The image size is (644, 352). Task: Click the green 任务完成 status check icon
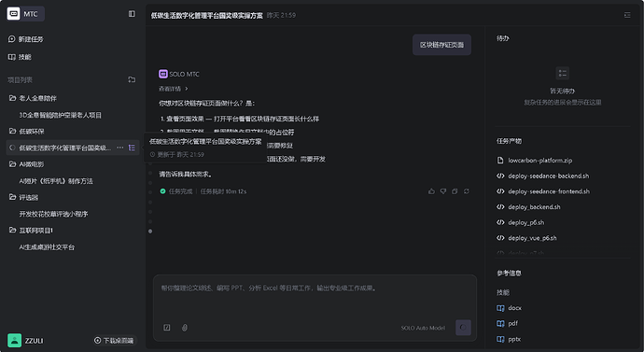tap(162, 191)
